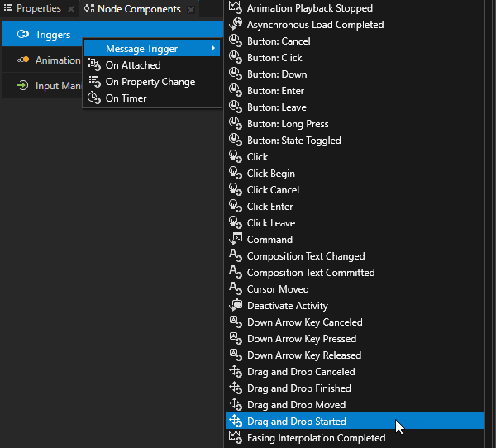The height and width of the screenshot is (448, 496).
Task: Open the Message Trigger menu item
Action: pos(152,48)
